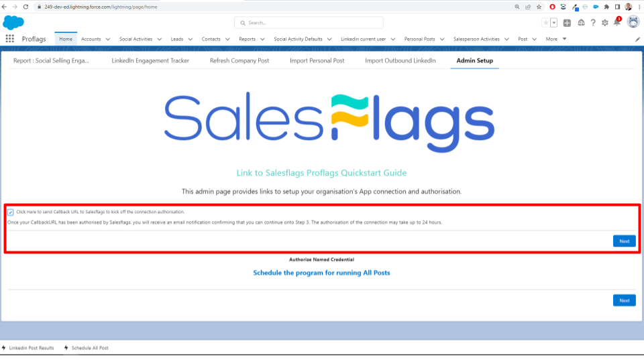The image size is (644, 362).
Task: Click the browser forward arrow
Action: tap(15, 7)
